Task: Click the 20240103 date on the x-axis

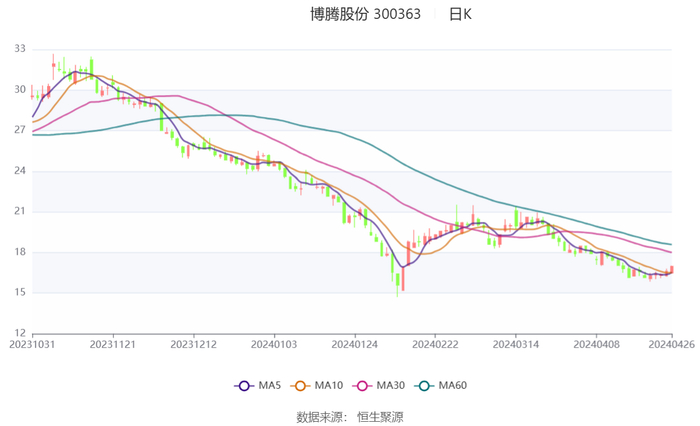Action: coord(273,344)
